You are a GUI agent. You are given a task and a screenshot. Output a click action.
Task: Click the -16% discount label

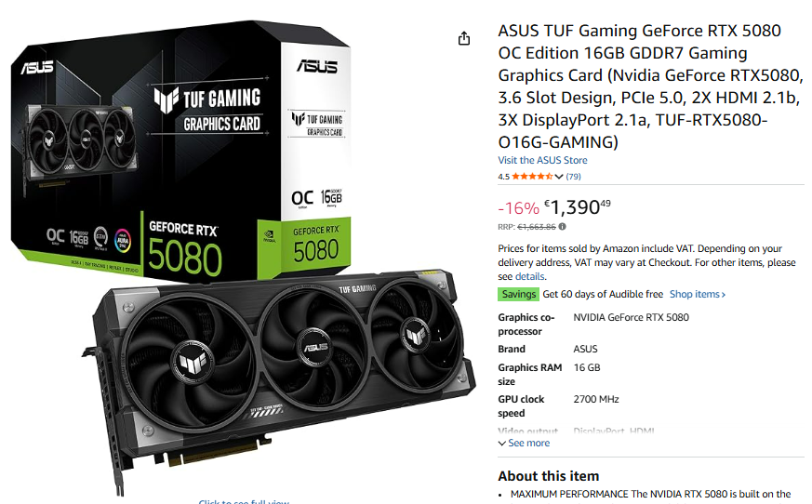tap(518, 208)
